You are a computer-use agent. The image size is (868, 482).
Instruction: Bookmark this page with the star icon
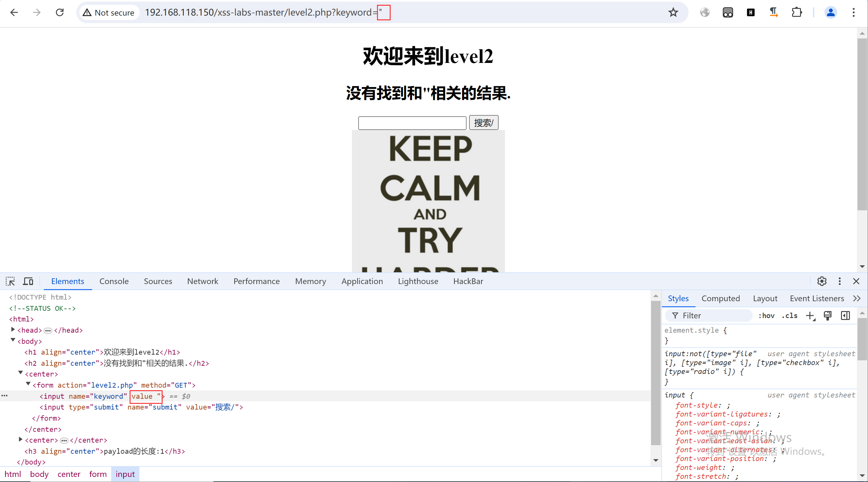click(x=673, y=12)
